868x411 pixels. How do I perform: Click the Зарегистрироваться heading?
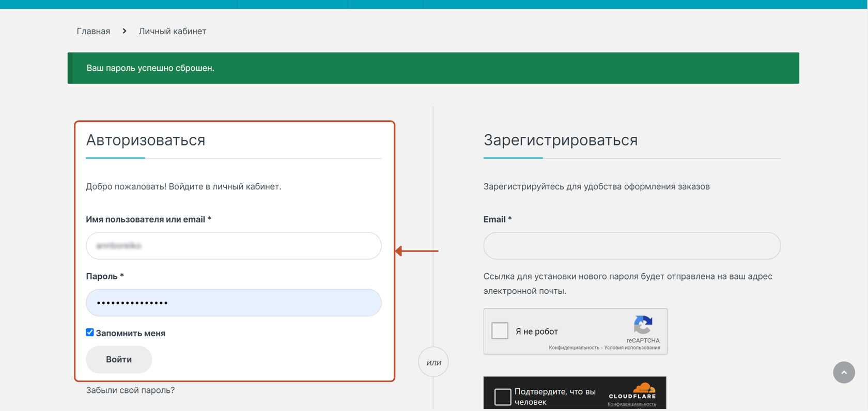point(561,140)
